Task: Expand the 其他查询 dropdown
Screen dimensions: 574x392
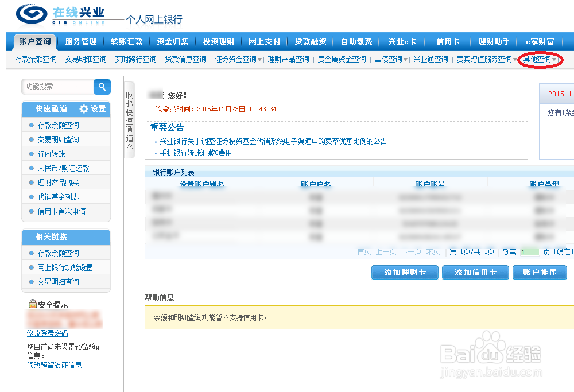Action: tap(540, 59)
